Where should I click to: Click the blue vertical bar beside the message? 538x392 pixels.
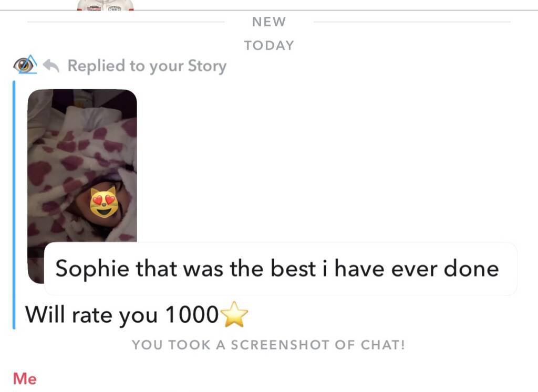(14, 205)
